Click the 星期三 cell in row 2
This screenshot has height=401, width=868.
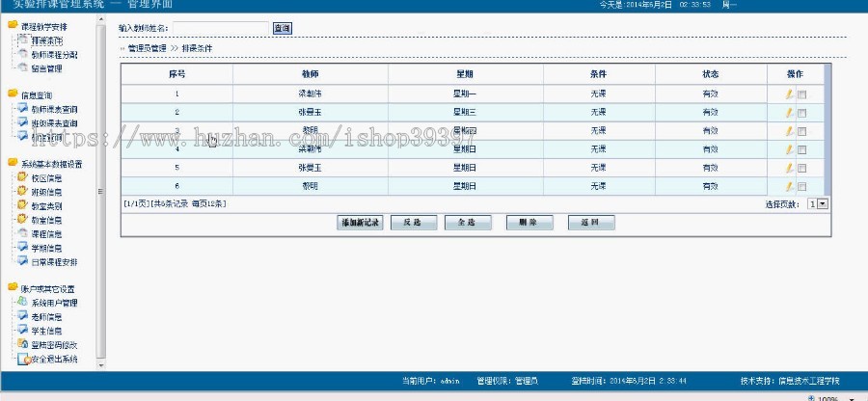point(465,112)
